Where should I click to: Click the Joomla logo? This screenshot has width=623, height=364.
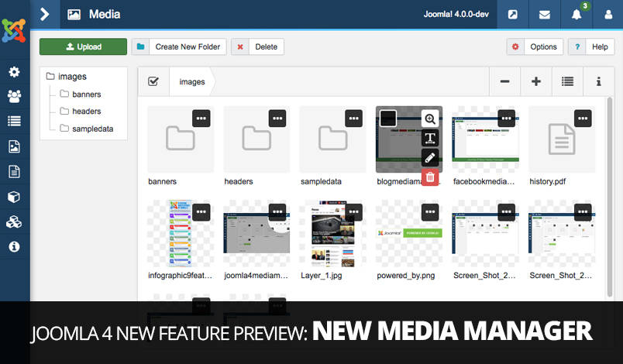click(x=14, y=30)
